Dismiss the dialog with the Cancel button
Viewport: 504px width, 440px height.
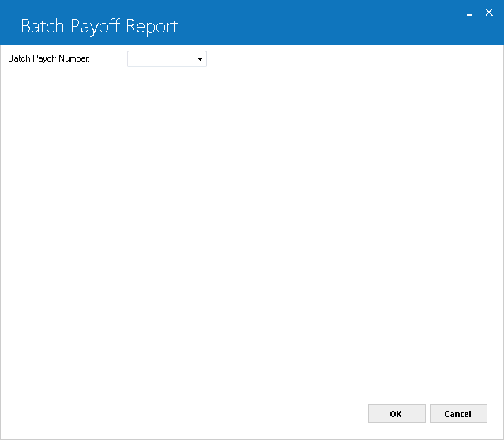458,414
